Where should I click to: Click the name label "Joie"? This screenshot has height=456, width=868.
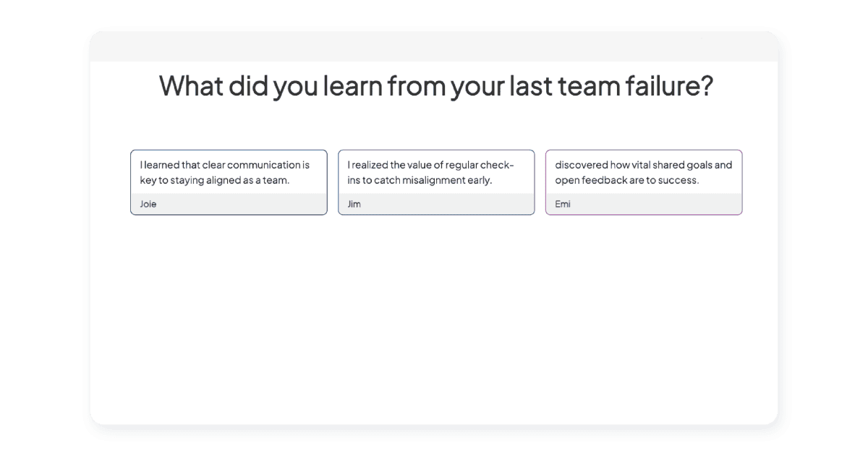click(148, 204)
